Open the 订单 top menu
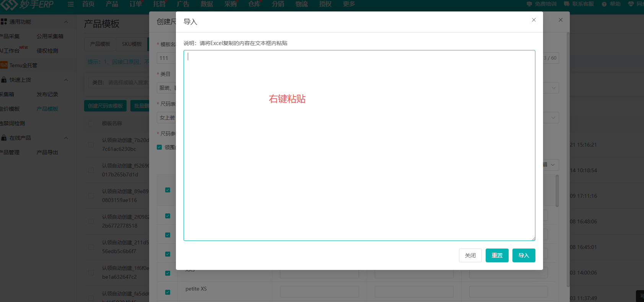The image size is (644, 302). pyautogui.click(x=136, y=4)
